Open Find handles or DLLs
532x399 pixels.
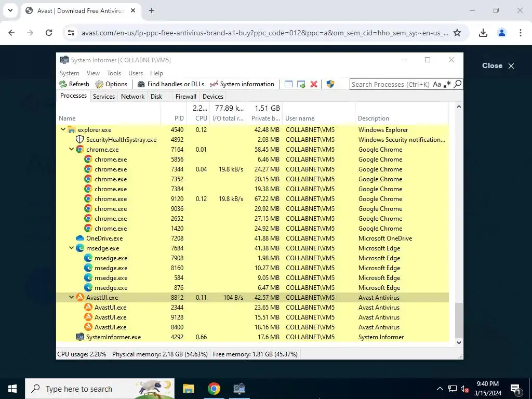[170, 84]
